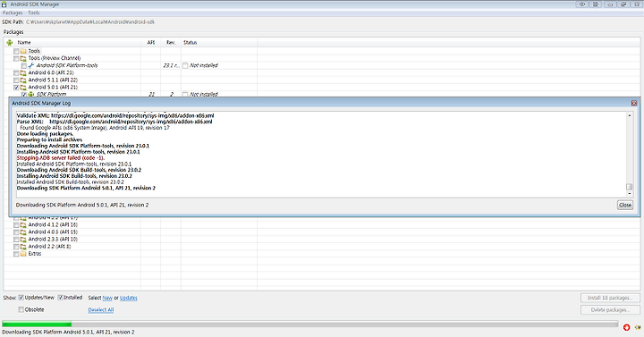This screenshot has height=337, width=644.
Task: Click the Install 18 packages button
Action: [610, 298]
